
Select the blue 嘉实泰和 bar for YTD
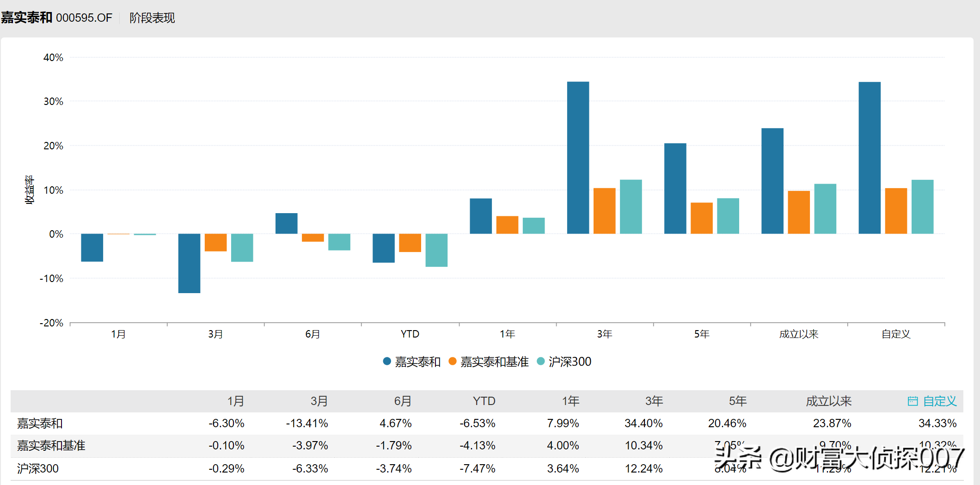point(384,248)
